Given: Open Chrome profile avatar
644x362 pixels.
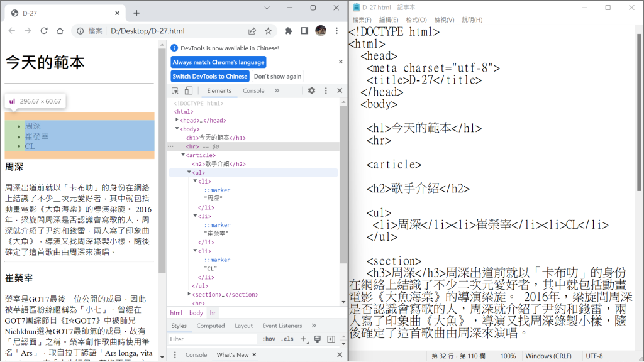Looking at the screenshot, I should (x=321, y=30).
